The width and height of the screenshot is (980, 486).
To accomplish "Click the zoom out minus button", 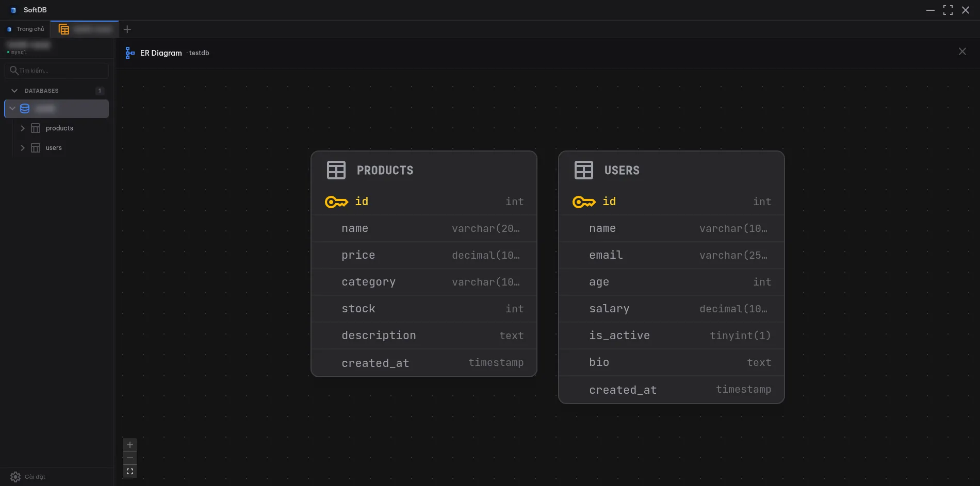I will click(x=130, y=458).
